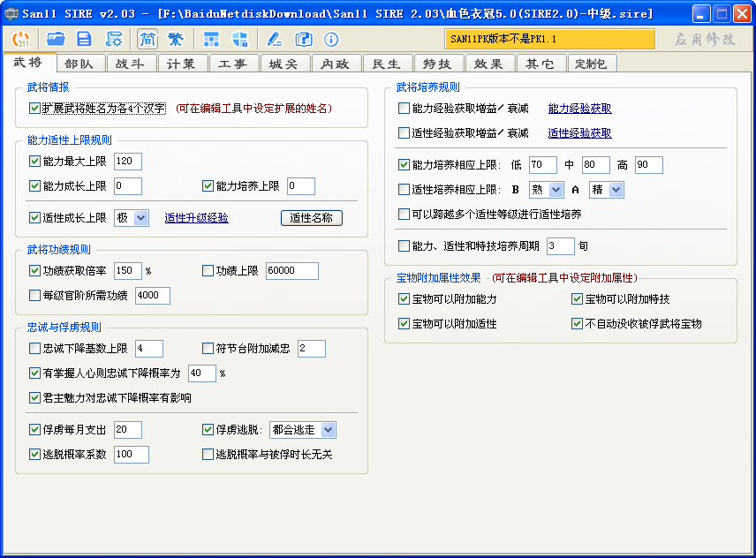Click the 适性升级经验 link
Viewport: 756px width, 558px height.
coord(196,218)
